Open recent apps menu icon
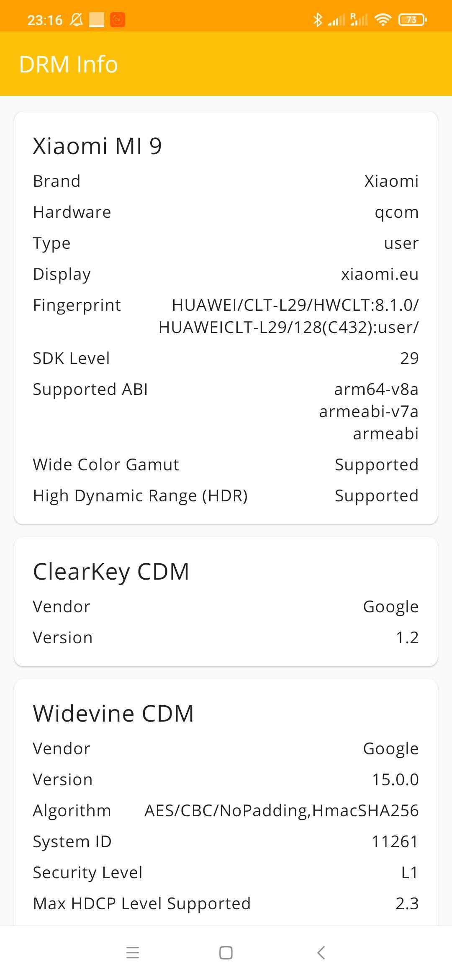The image size is (452, 980). (133, 953)
